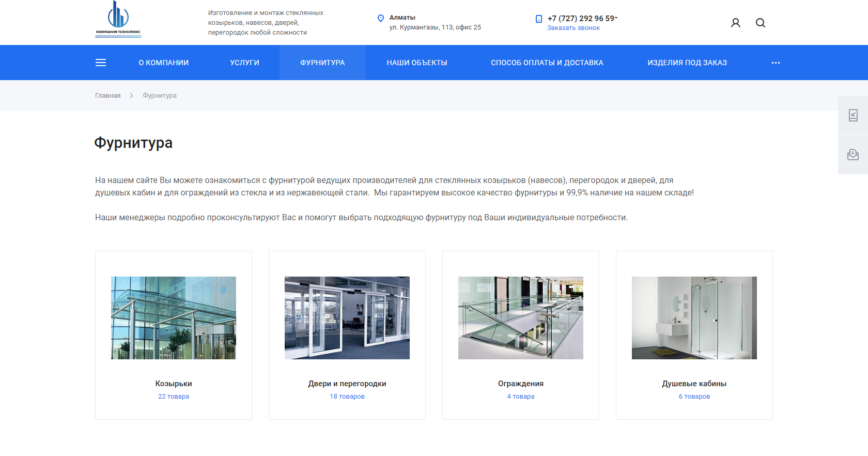Click the phone number +7 (727) 292 96 59
The width and height of the screenshot is (868, 456).
point(581,19)
